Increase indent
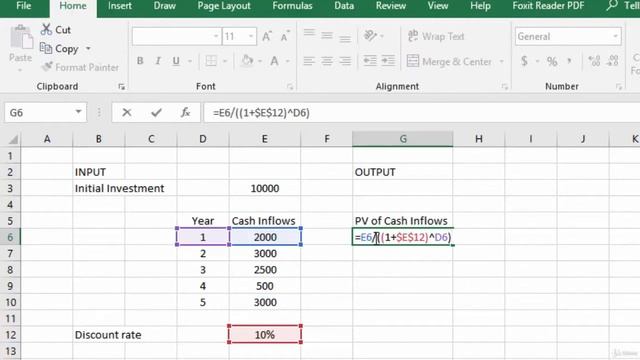 [388, 61]
